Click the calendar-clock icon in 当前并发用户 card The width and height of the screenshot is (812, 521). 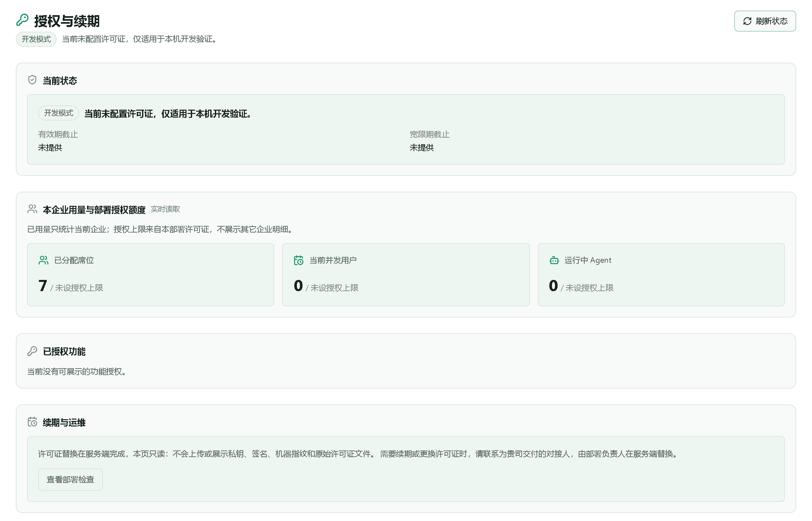tap(299, 260)
